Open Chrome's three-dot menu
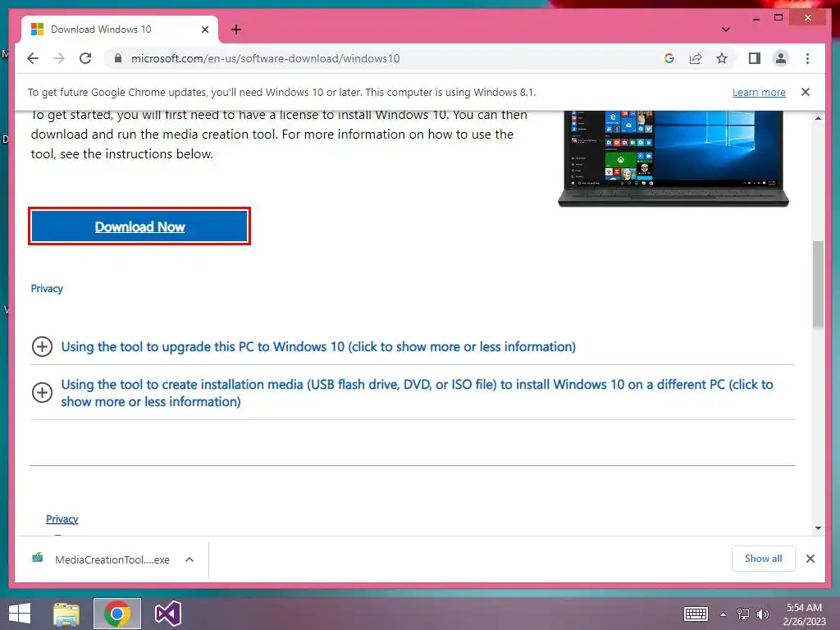 tap(807, 58)
